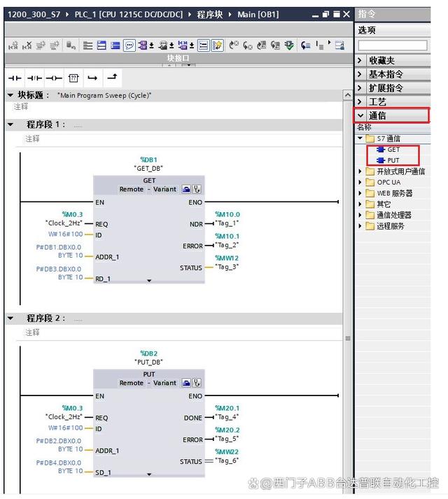Viewport: 448px width, 499px height.
Task: Open configuration icon on PUT block
Action: click(x=186, y=383)
